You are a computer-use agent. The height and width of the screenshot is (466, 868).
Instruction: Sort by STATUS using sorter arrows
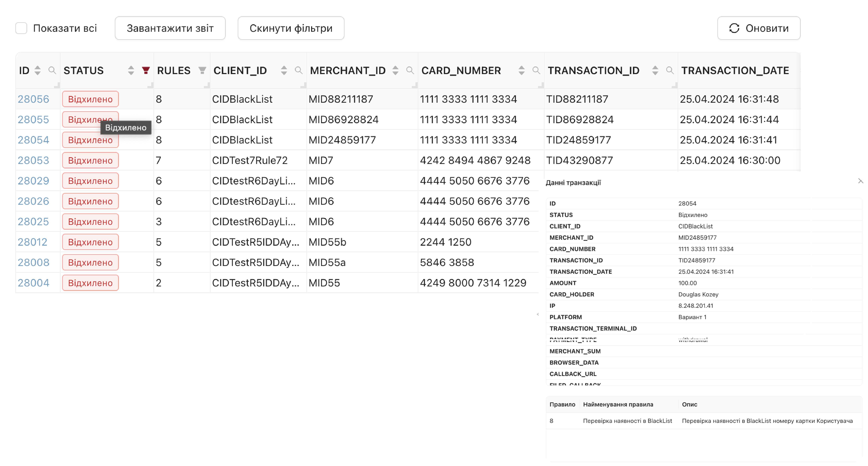pyautogui.click(x=131, y=70)
